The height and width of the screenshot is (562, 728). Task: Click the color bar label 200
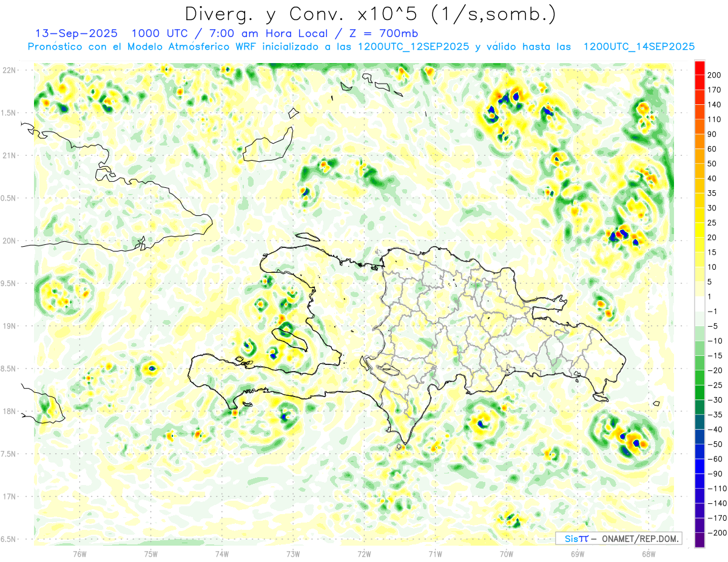coord(715,75)
